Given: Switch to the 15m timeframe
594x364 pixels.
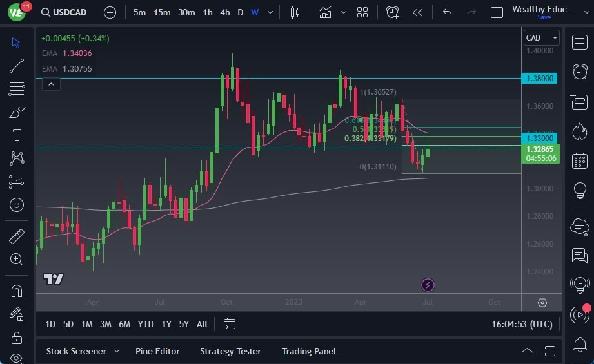Looking at the screenshot, I should pyautogui.click(x=162, y=12).
